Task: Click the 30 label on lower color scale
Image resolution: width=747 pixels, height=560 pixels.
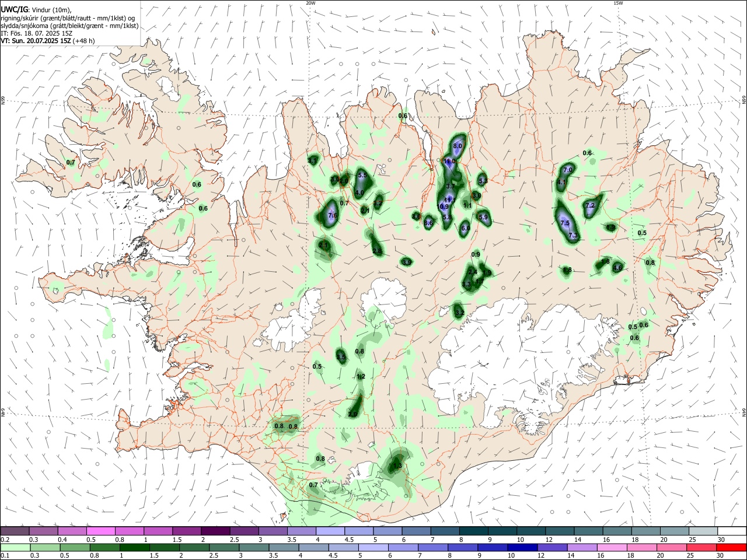Action: point(721,556)
